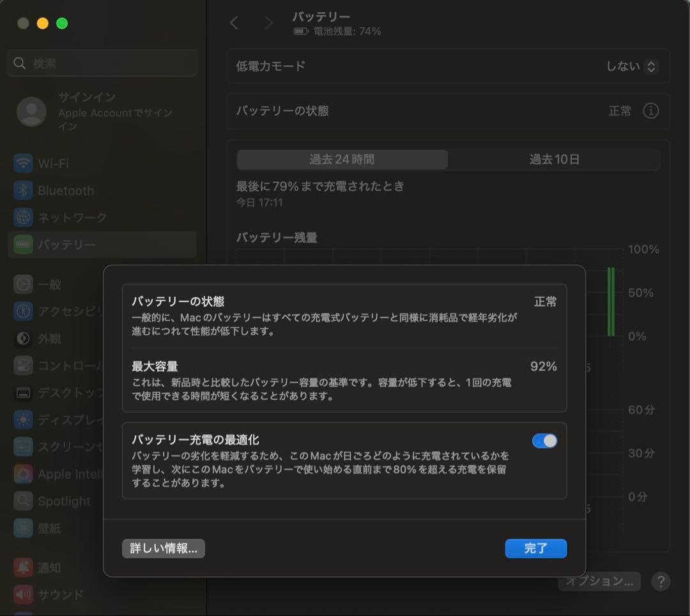Click the help question mark button
Screen dimensions: 690x616
click(660, 581)
